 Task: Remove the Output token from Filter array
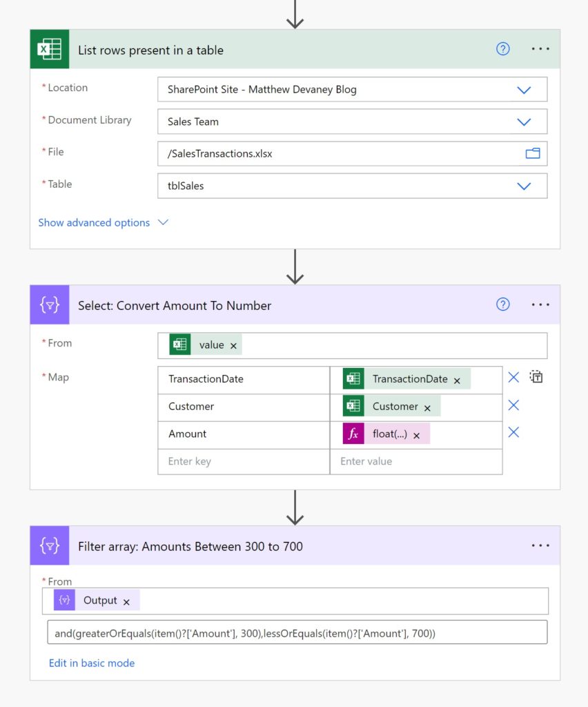click(126, 602)
